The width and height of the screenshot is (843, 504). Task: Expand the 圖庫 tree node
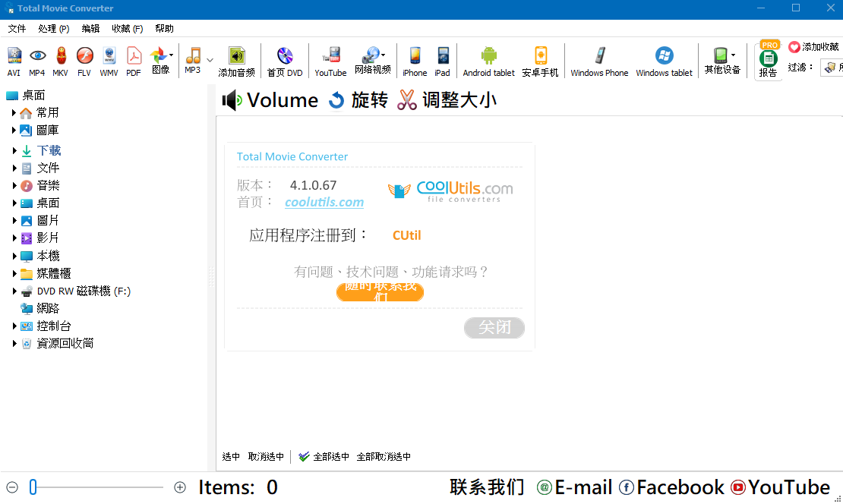[x=14, y=130]
